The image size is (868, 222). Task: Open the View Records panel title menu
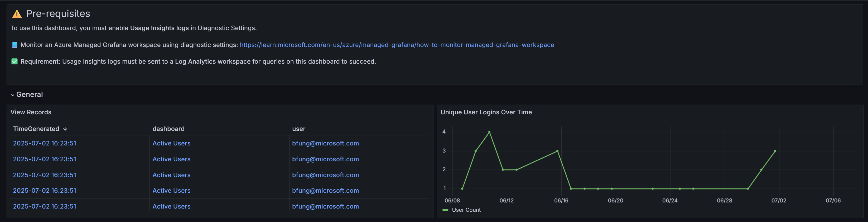31,112
